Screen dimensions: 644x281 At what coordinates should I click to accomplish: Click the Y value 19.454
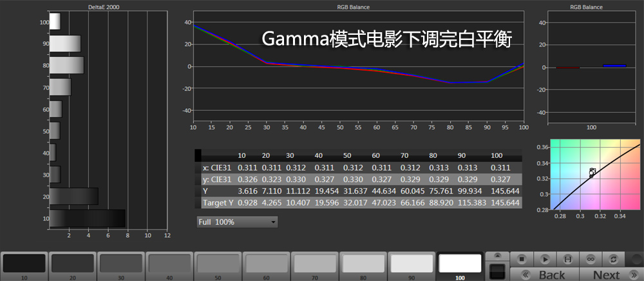pyautogui.click(x=327, y=191)
